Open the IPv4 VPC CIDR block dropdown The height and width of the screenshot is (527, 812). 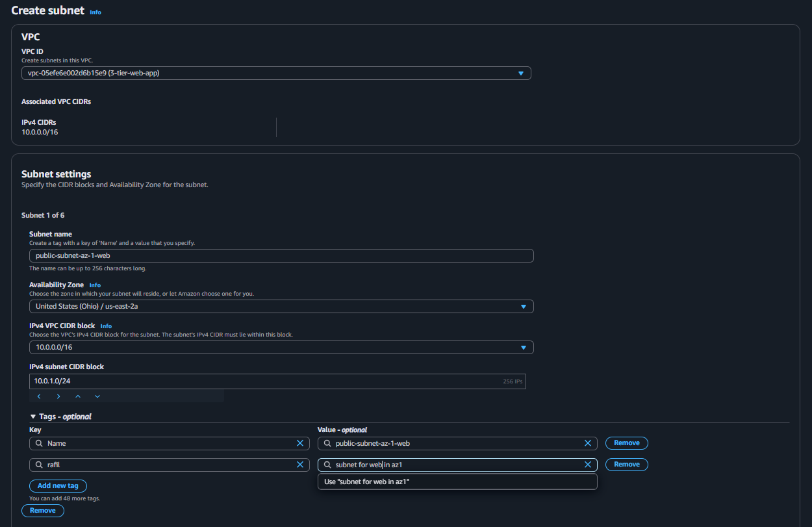281,347
